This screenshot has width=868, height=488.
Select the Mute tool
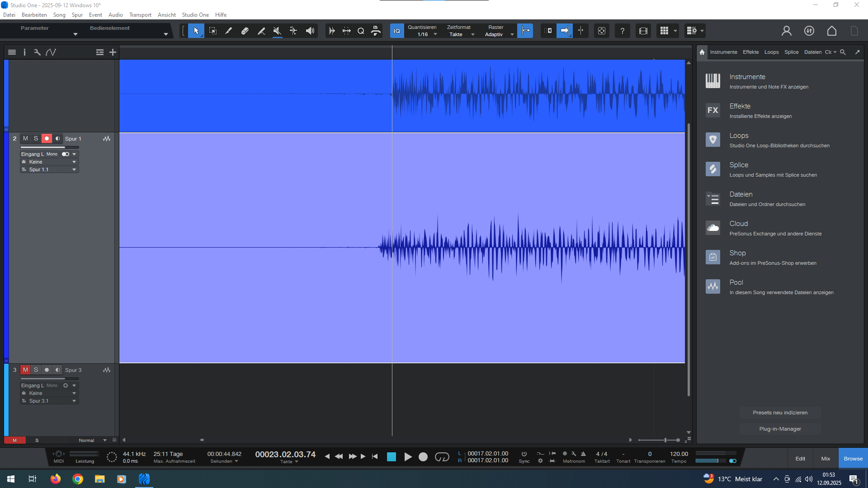(x=277, y=31)
